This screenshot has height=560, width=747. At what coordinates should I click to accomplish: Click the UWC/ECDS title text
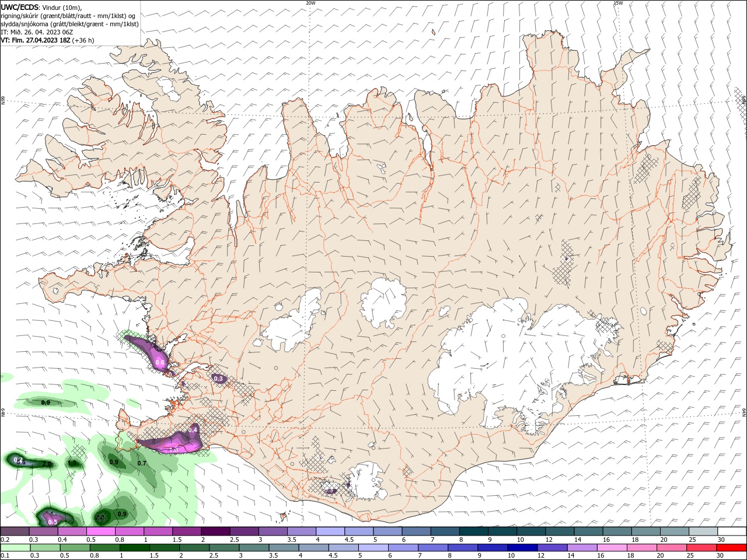pos(20,6)
